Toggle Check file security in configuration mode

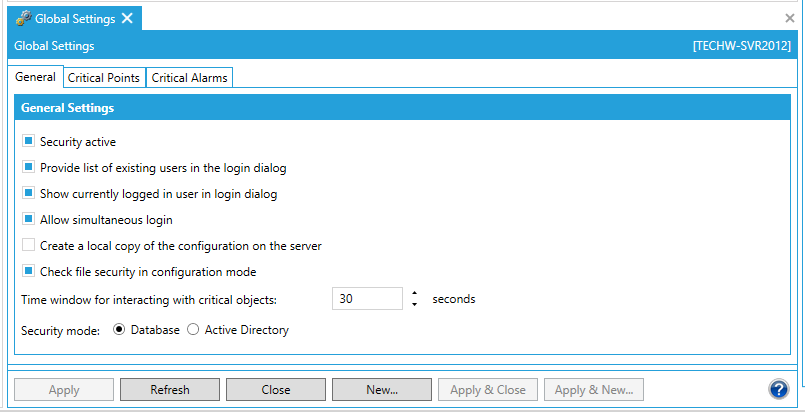coord(29,271)
